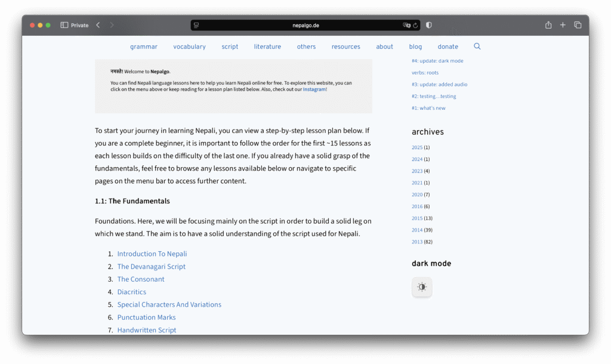The image size is (611, 364).
Task: Click the Share icon in Safari toolbar
Action: pos(548,25)
